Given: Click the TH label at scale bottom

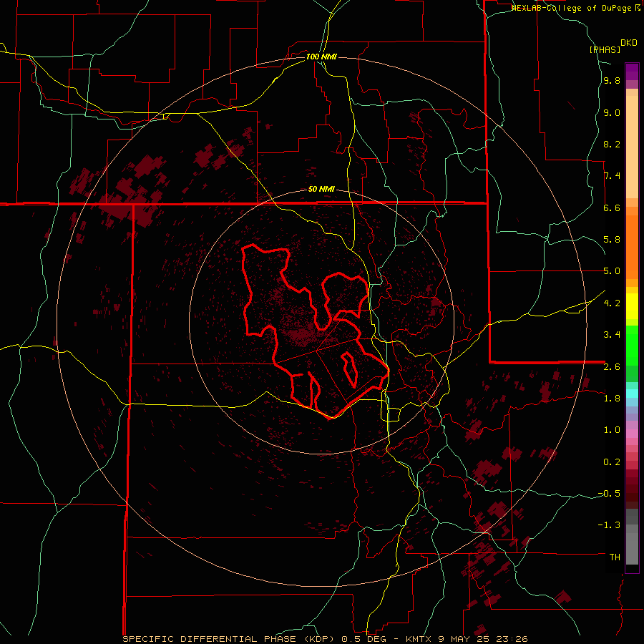Looking at the screenshot, I should [615, 557].
